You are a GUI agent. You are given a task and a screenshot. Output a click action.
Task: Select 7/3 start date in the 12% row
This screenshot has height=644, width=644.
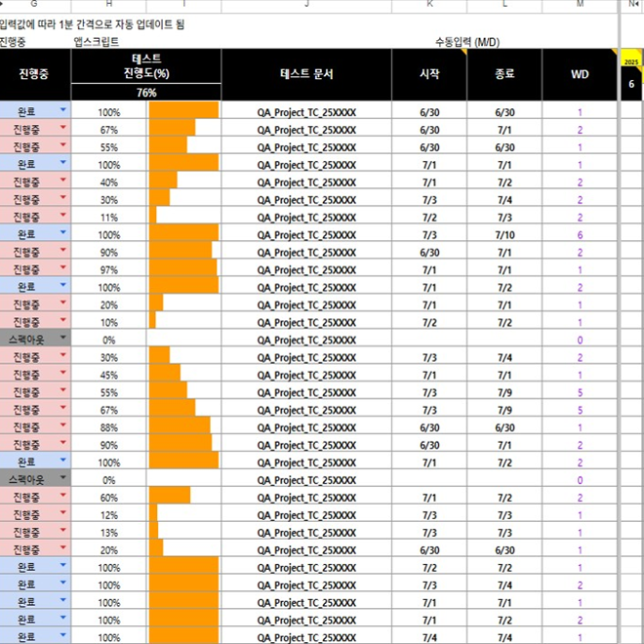pyautogui.click(x=429, y=515)
